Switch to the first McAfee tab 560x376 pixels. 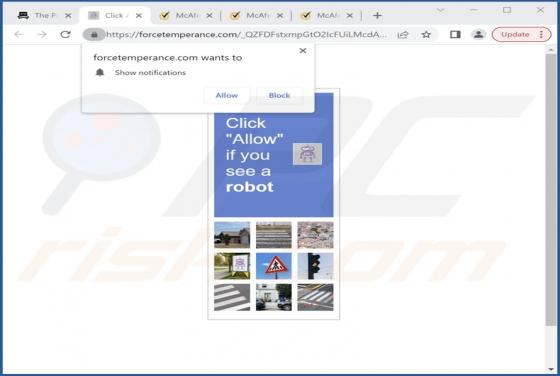[186, 16]
